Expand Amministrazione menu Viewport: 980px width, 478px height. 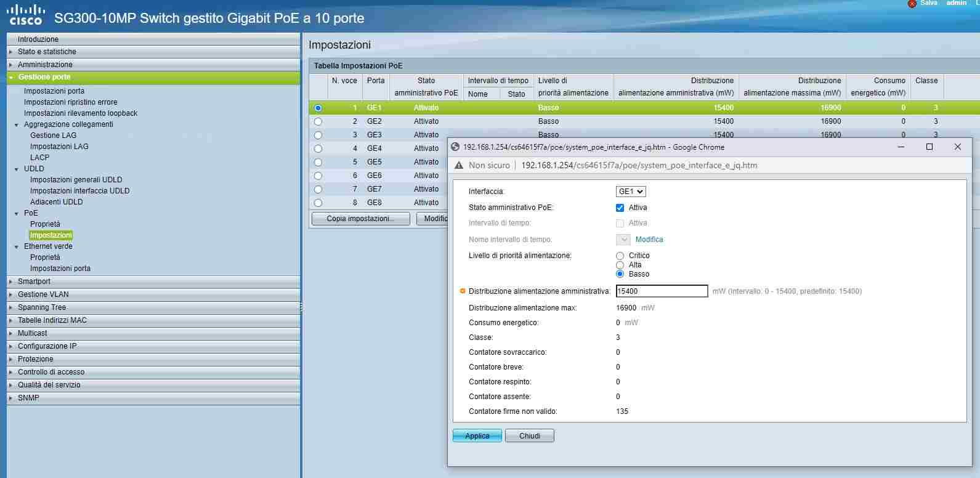coord(153,65)
